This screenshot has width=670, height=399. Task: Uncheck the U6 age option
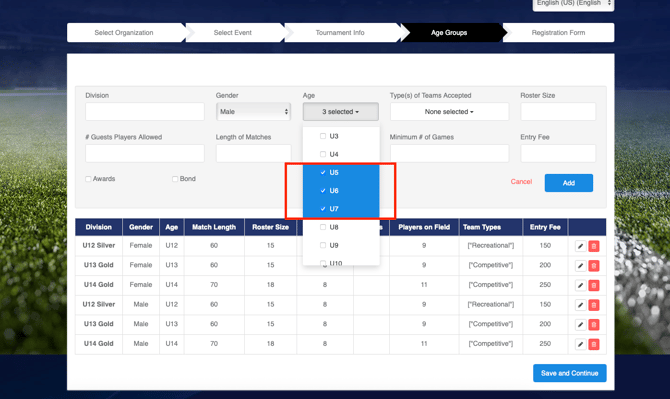click(x=323, y=191)
